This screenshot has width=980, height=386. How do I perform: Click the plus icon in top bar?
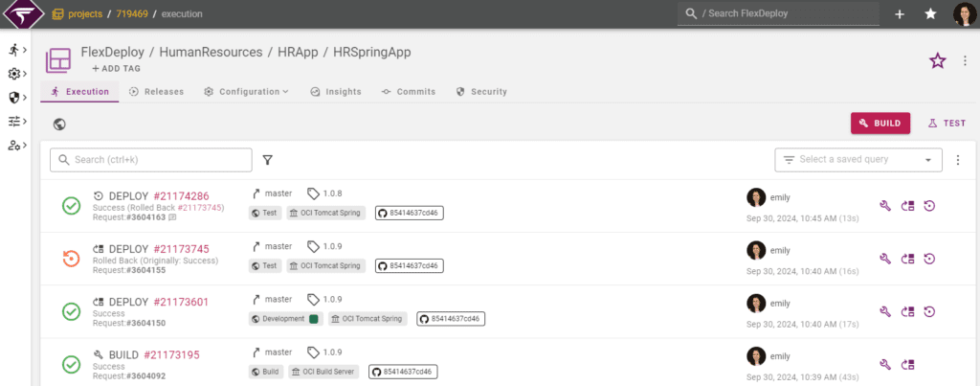(x=900, y=13)
